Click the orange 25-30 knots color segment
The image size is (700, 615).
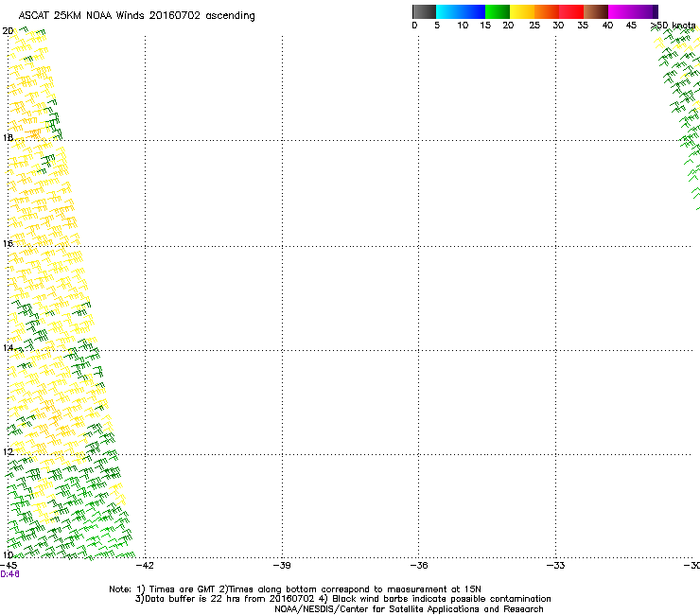point(547,11)
